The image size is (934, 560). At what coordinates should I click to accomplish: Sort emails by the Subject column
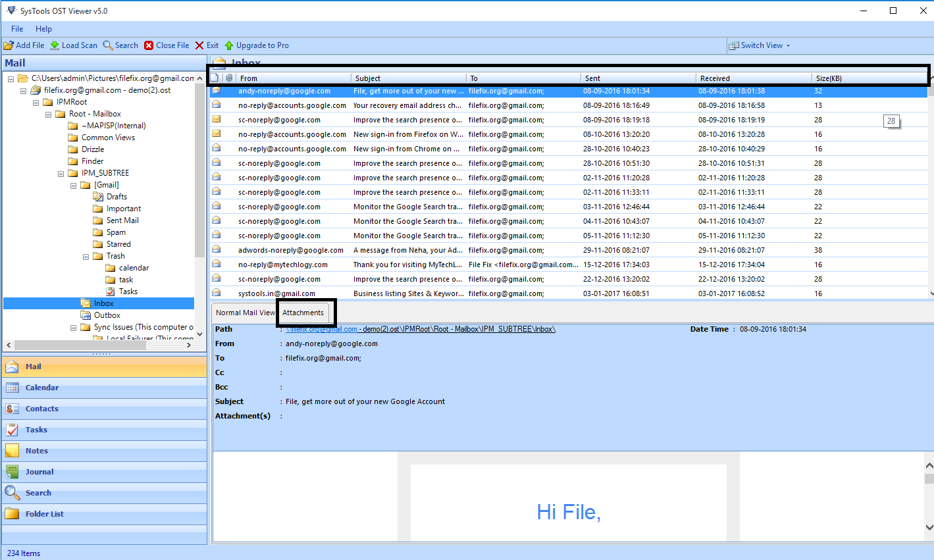click(408, 78)
